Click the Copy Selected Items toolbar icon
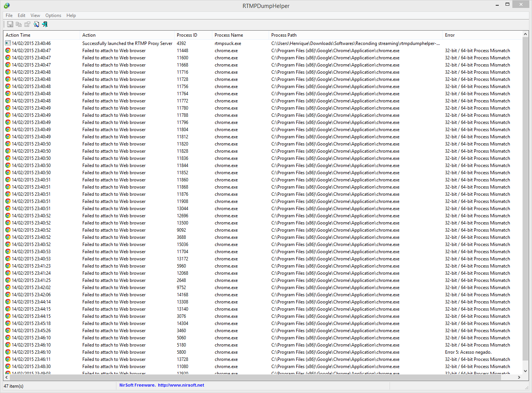Viewport: 532px width, 393px height. pyautogui.click(x=19, y=24)
